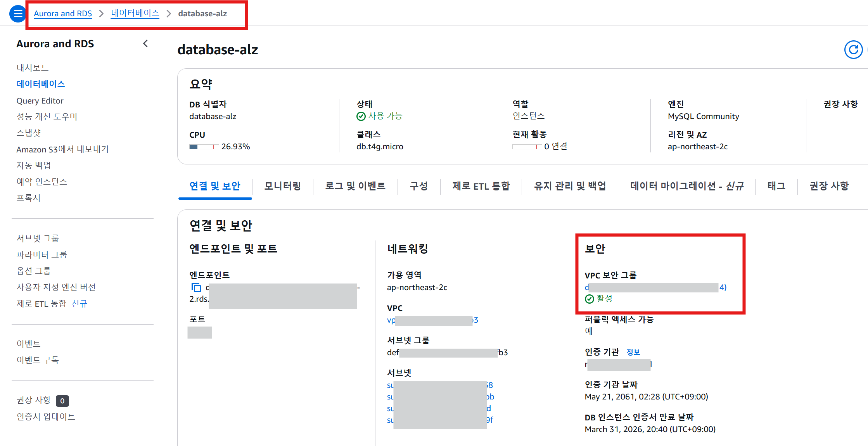Open the hamburger navigation menu icon

[17, 14]
